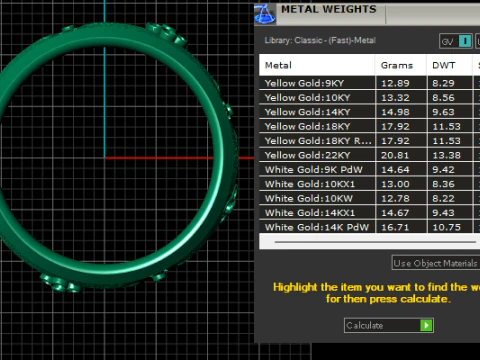Click the Library: Classic - (Fast)-Metal label

point(320,40)
